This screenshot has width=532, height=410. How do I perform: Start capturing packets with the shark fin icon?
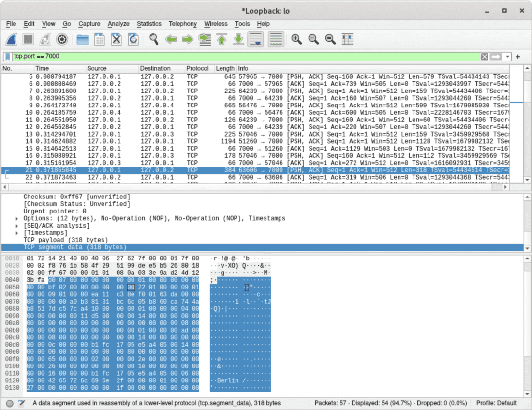coord(11,39)
